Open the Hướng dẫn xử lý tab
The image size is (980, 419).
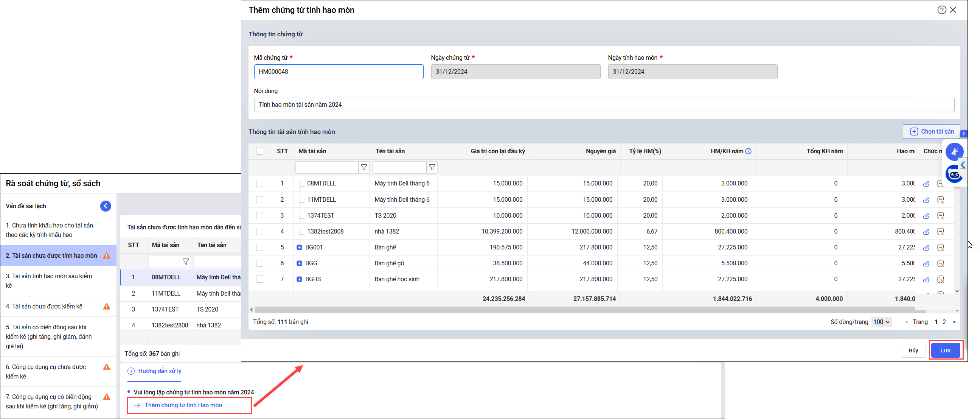click(x=159, y=371)
